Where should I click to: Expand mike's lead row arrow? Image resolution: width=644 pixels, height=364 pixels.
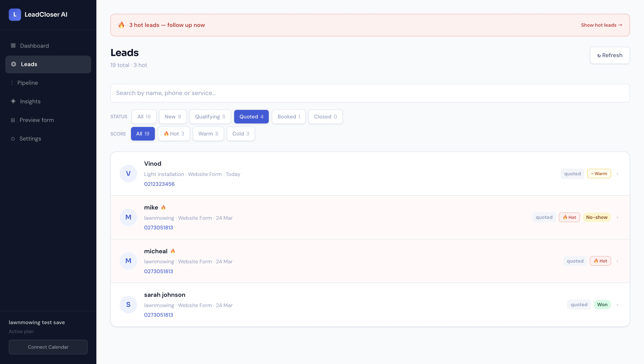tap(617, 217)
